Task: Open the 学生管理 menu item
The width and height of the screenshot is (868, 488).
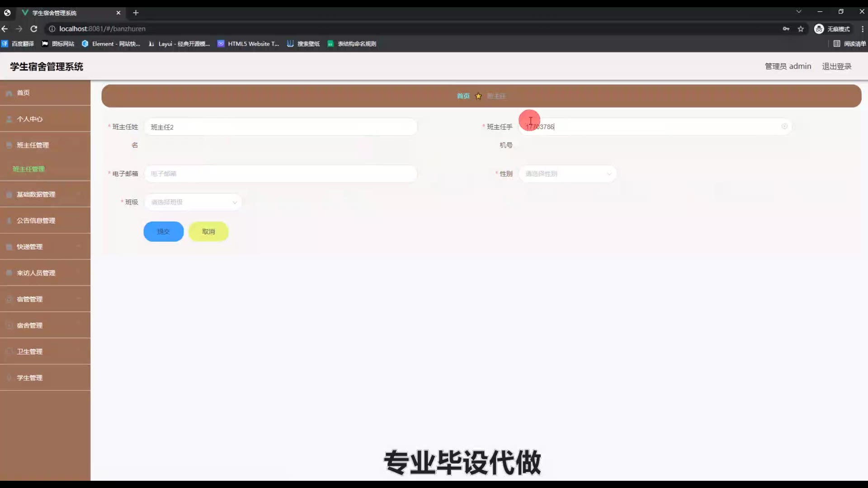Action: pyautogui.click(x=30, y=378)
